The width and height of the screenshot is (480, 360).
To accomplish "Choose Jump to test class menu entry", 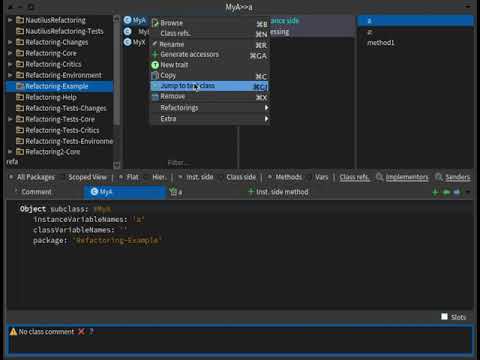I will tap(210, 86).
